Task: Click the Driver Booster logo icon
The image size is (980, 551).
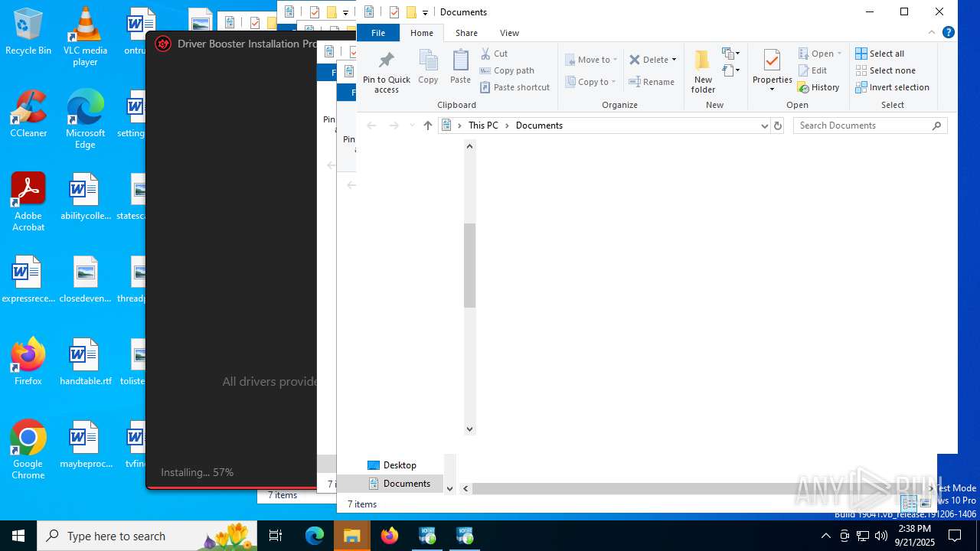Action: (163, 44)
